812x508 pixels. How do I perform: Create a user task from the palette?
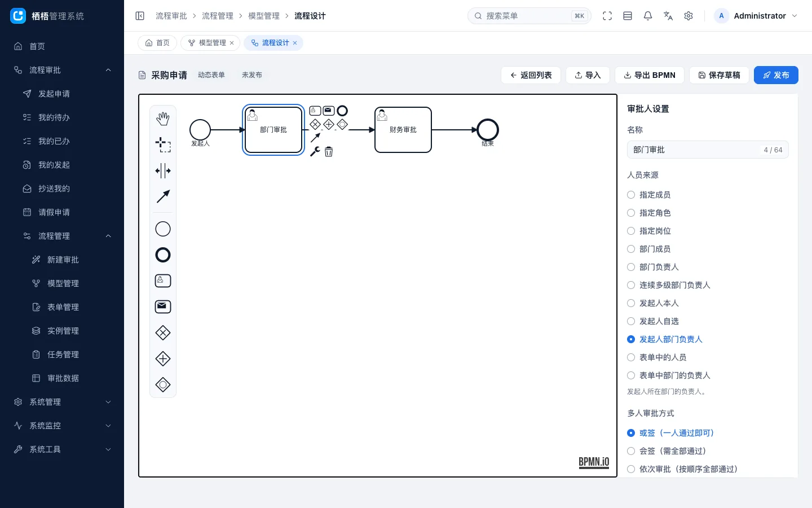click(163, 281)
